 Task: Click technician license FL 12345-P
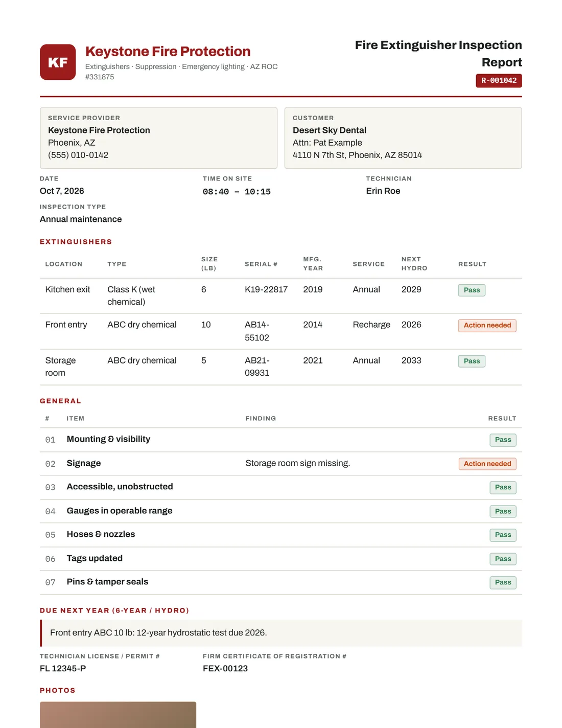tap(63, 668)
